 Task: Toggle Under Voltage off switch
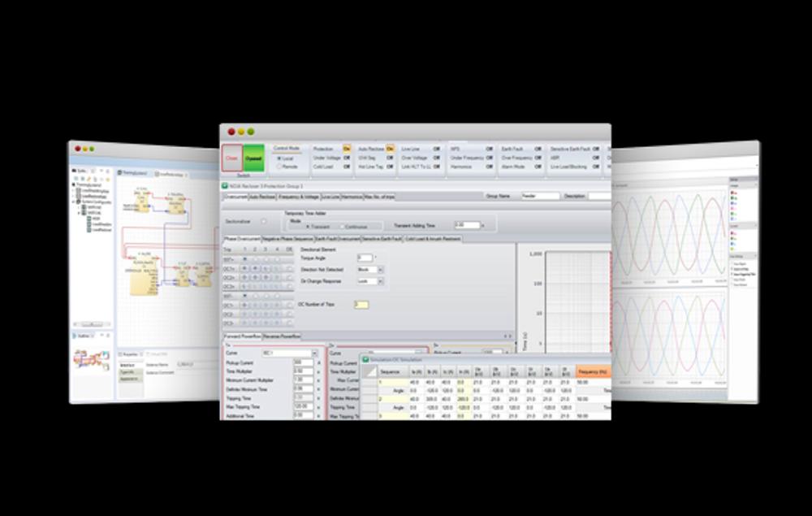coord(347,158)
